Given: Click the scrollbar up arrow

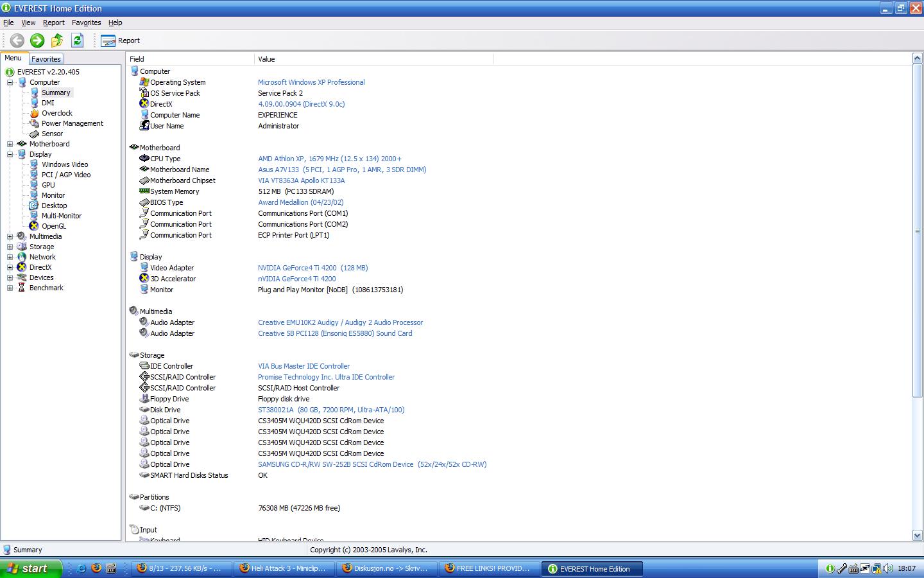Looking at the screenshot, I should (918, 59).
